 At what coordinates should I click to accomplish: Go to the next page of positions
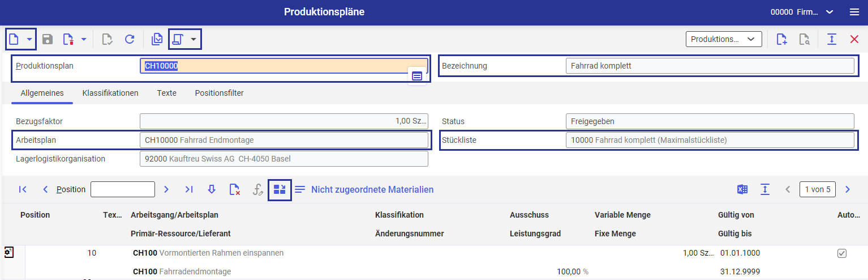[847, 189]
